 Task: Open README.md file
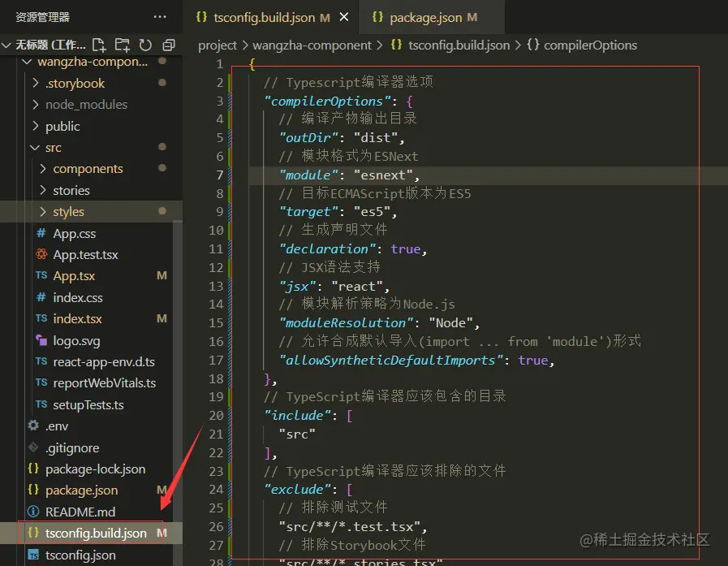coord(80,512)
